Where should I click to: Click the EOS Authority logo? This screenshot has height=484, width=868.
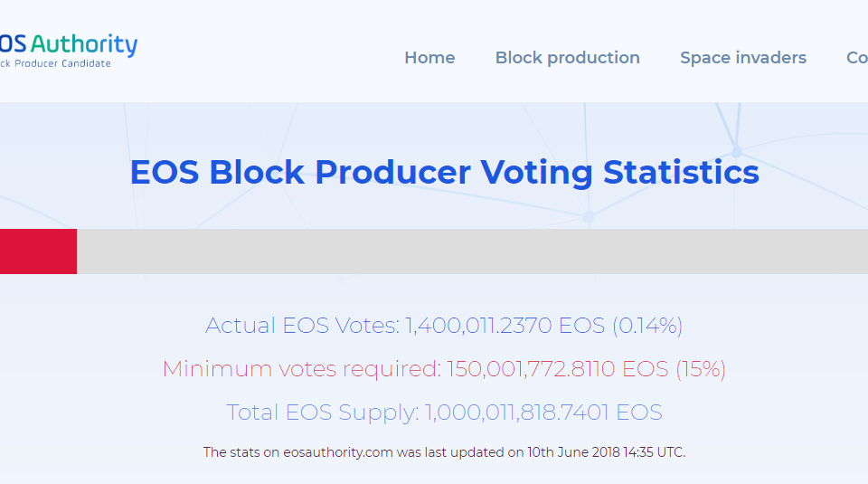pos(69,51)
